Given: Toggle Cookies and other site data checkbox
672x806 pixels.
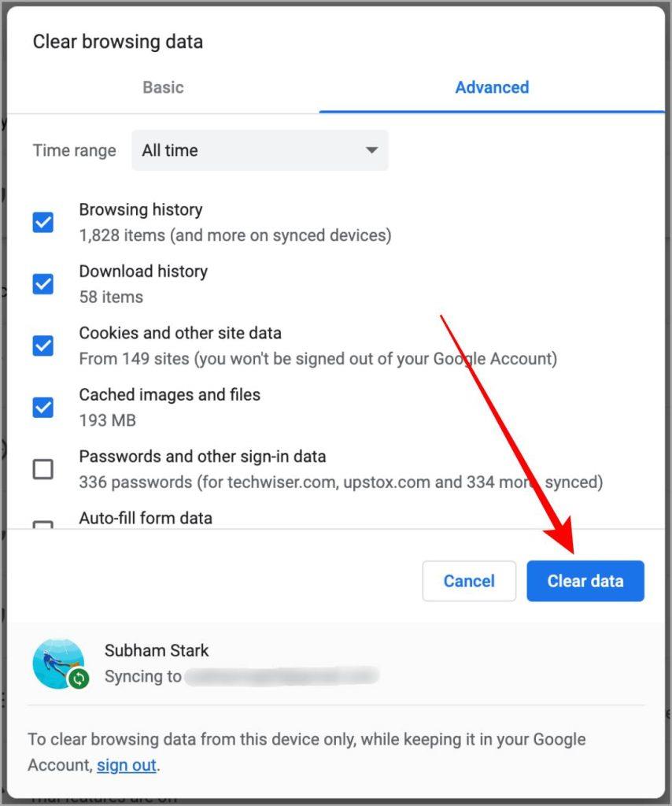Looking at the screenshot, I should click(x=42, y=346).
